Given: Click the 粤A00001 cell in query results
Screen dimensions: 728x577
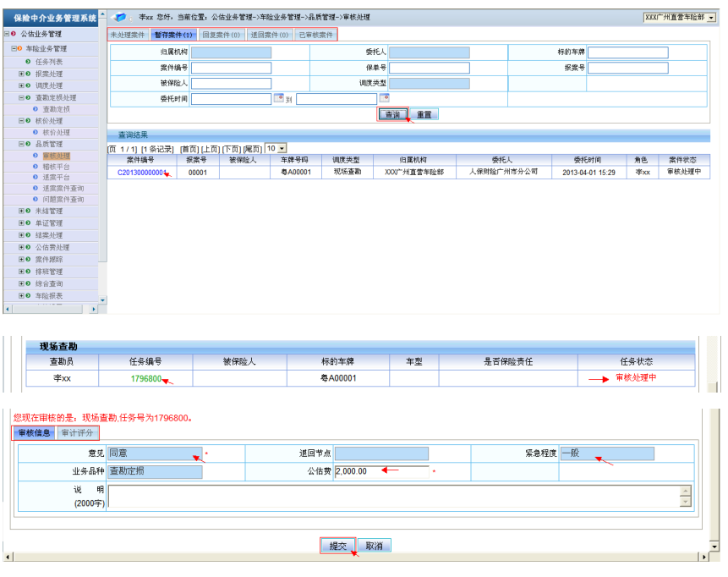Looking at the screenshot, I should (296, 172).
